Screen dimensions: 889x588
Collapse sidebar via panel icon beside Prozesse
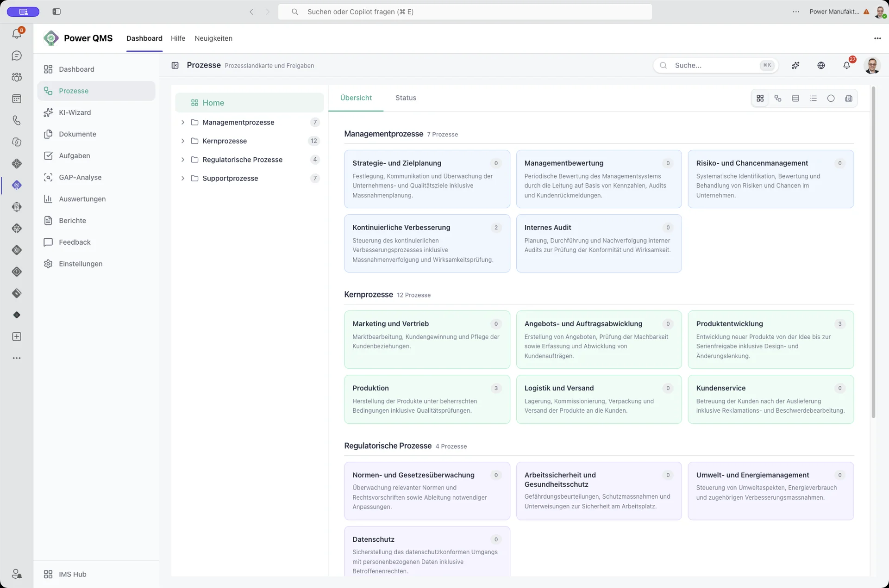point(175,65)
